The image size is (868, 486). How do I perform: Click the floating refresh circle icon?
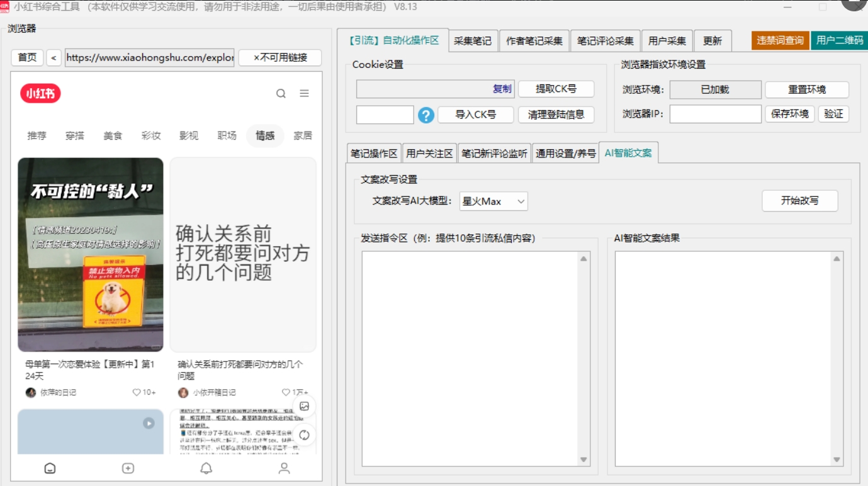(304, 435)
